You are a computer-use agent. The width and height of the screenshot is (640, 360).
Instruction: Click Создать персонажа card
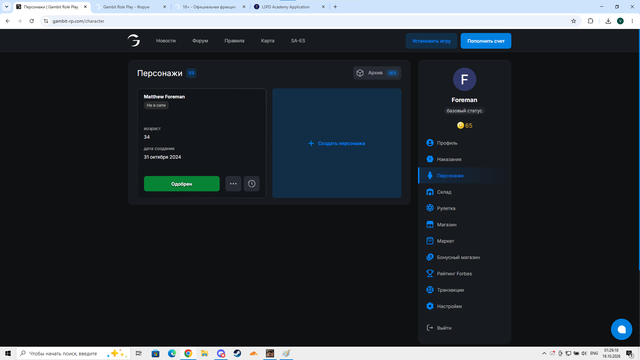coord(337,143)
